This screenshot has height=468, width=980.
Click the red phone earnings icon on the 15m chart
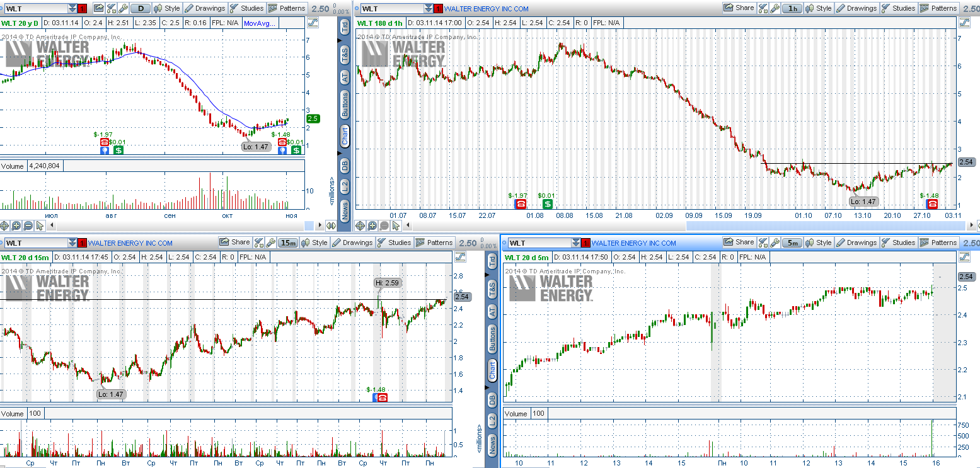coord(382,397)
